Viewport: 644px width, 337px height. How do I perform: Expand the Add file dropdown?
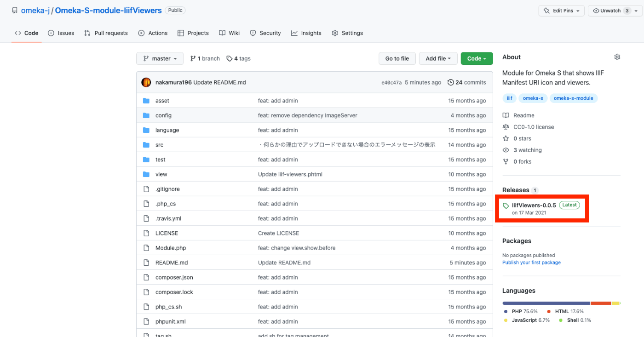point(438,58)
